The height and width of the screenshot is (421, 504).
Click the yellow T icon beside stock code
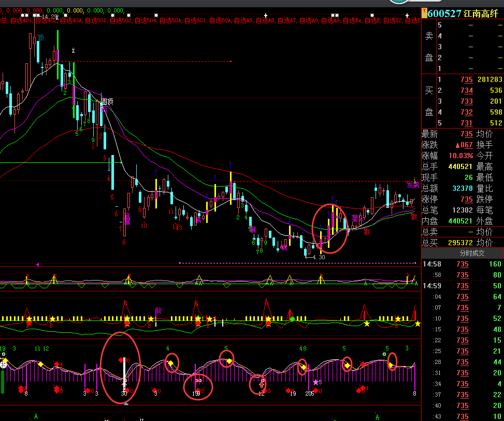point(424,13)
